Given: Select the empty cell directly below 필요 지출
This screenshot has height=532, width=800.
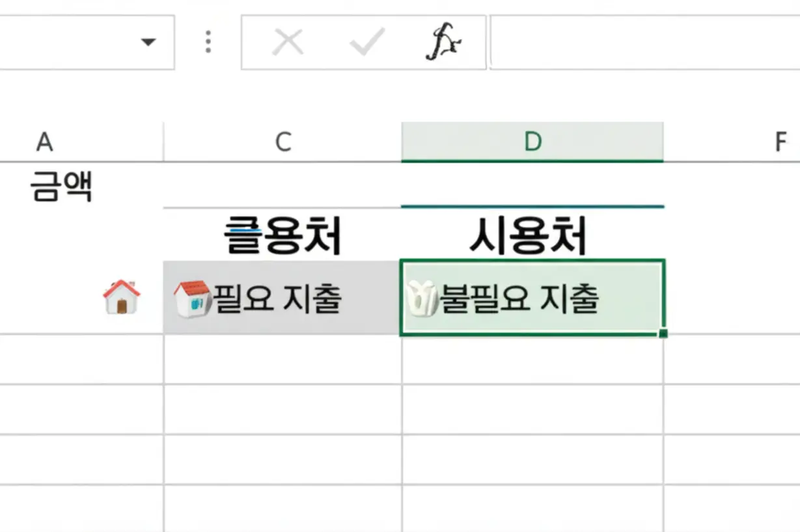Looking at the screenshot, I should point(283,360).
